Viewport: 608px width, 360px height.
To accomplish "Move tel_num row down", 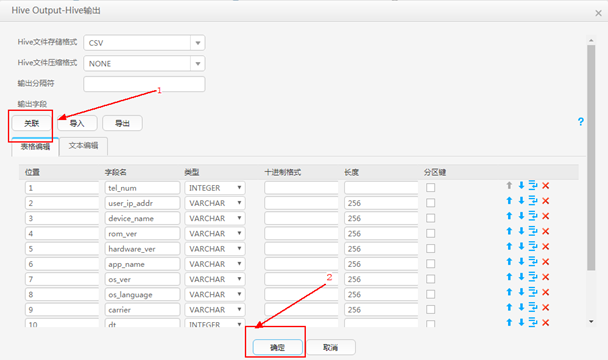I will click(x=522, y=186).
